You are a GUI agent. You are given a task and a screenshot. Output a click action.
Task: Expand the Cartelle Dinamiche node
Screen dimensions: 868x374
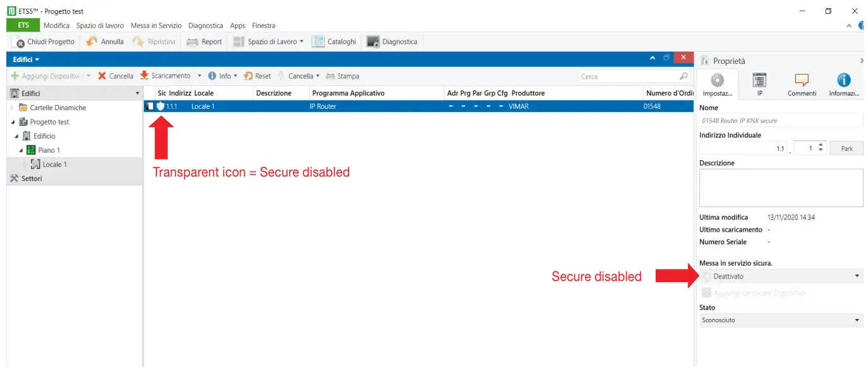click(12, 108)
